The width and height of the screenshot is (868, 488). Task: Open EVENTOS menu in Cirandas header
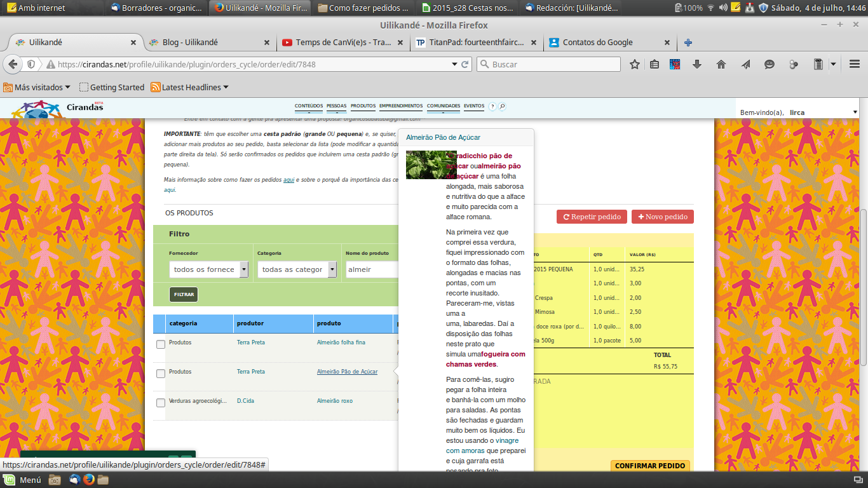coord(474,106)
